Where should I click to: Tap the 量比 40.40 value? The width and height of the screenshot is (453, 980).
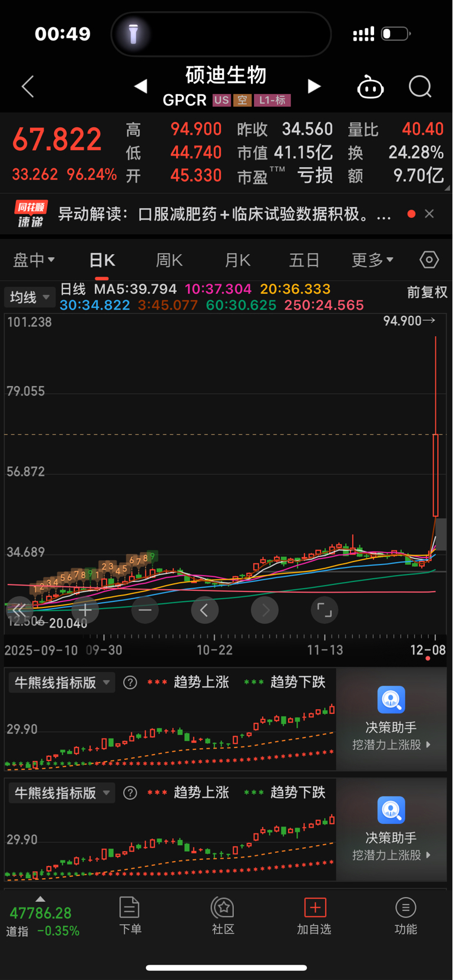pyautogui.click(x=396, y=129)
